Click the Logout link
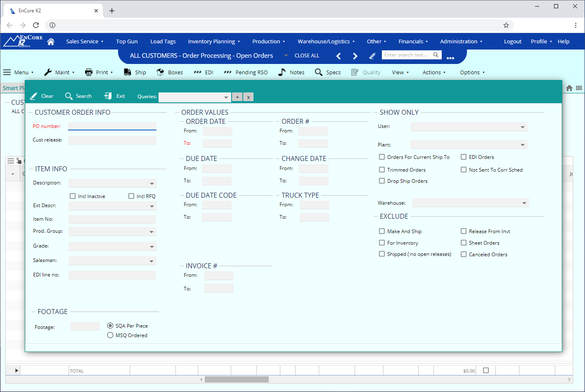Screen dimensions: 585x392 click(512, 42)
